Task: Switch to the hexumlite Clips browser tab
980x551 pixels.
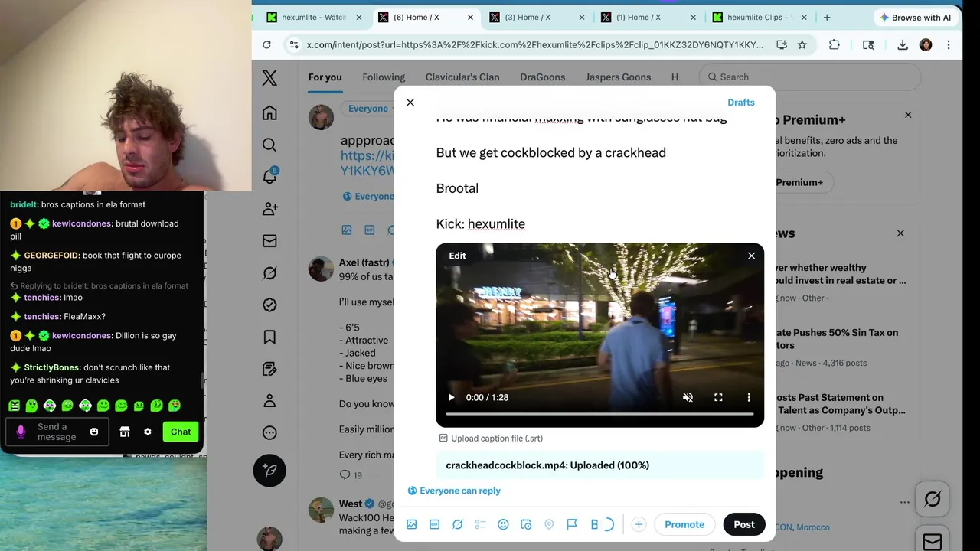Action: pos(758,17)
